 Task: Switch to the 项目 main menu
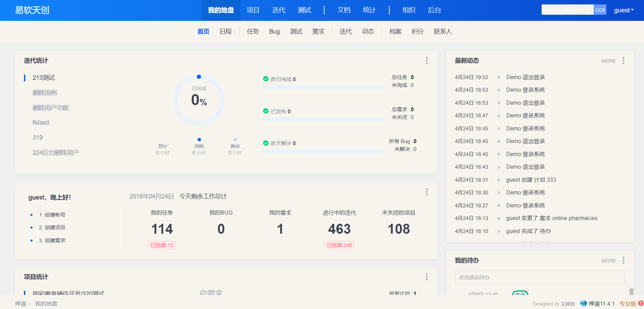[253, 10]
